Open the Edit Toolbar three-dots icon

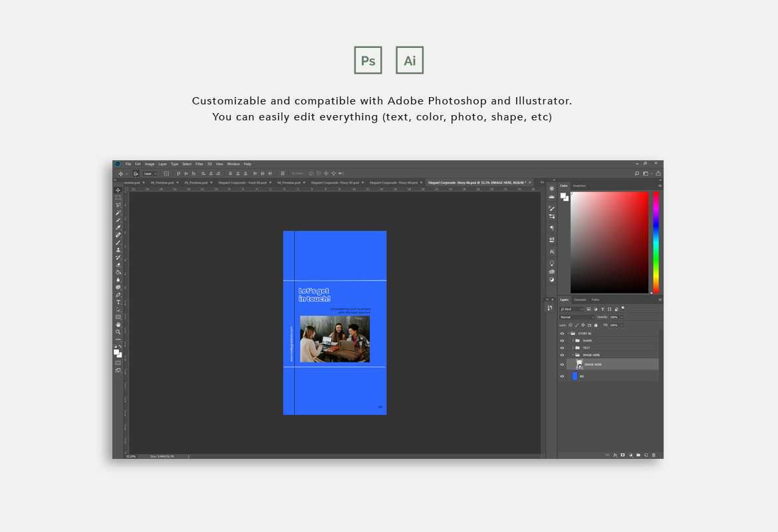click(118, 339)
